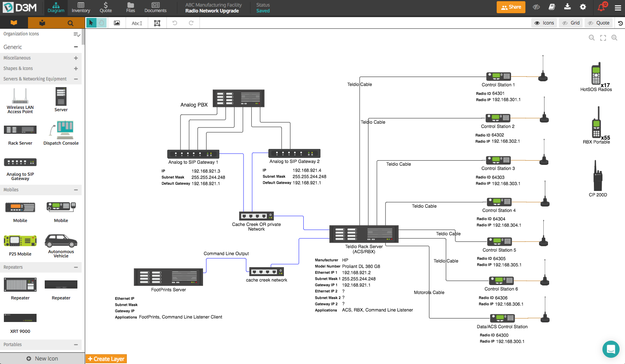625x364 pixels.
Task: Expand the Miscellaneous section
Action: coord(76,58)
